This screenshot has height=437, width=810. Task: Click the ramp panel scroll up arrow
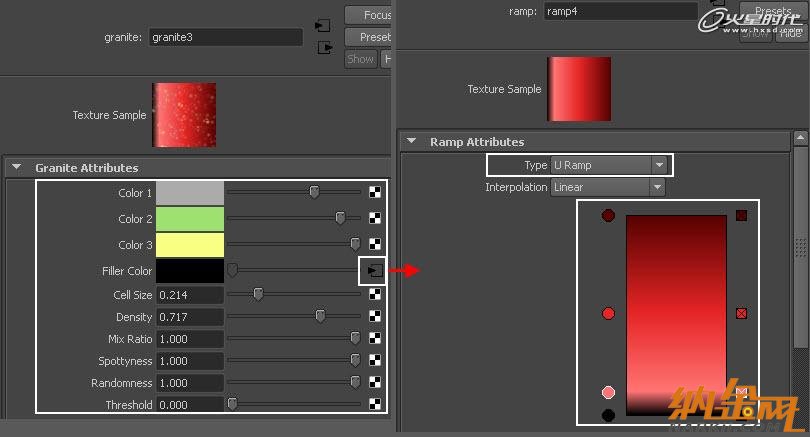click(x=800, y=138)
